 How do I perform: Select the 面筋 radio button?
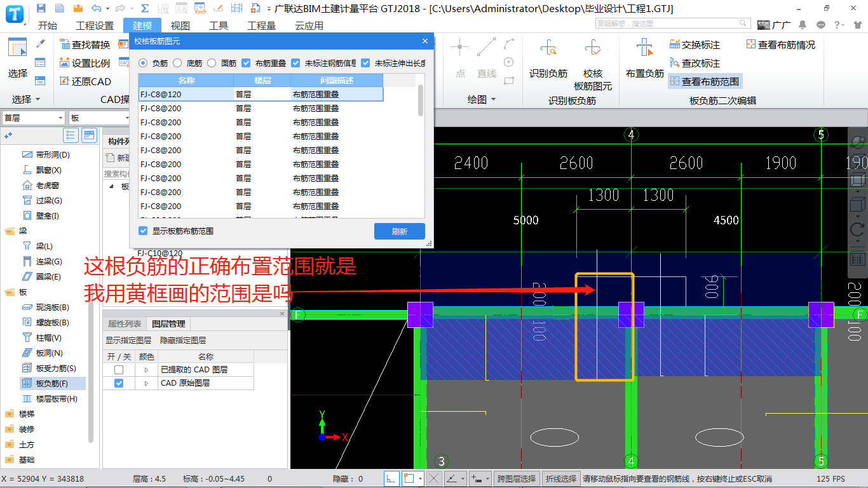(212, 63)
